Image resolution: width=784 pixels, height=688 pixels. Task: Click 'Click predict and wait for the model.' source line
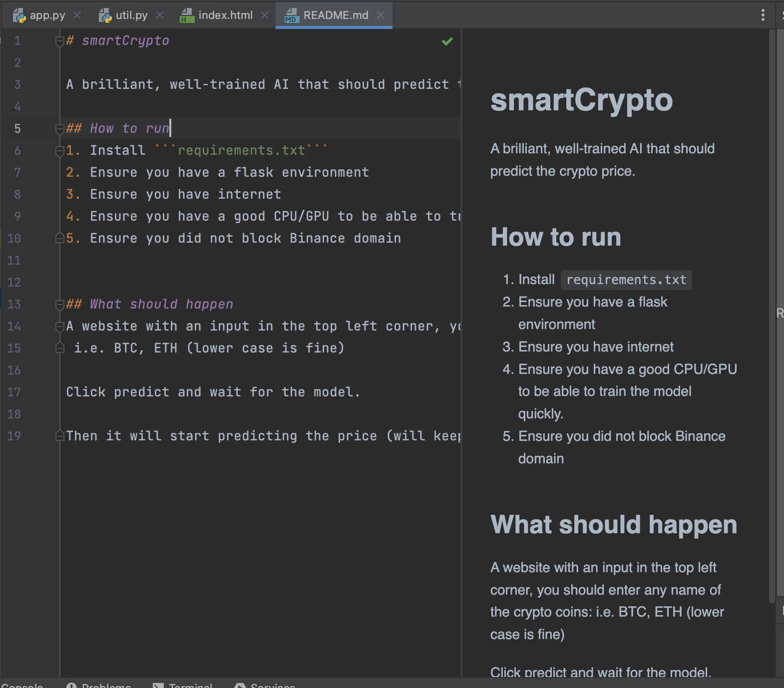(213, 392)
